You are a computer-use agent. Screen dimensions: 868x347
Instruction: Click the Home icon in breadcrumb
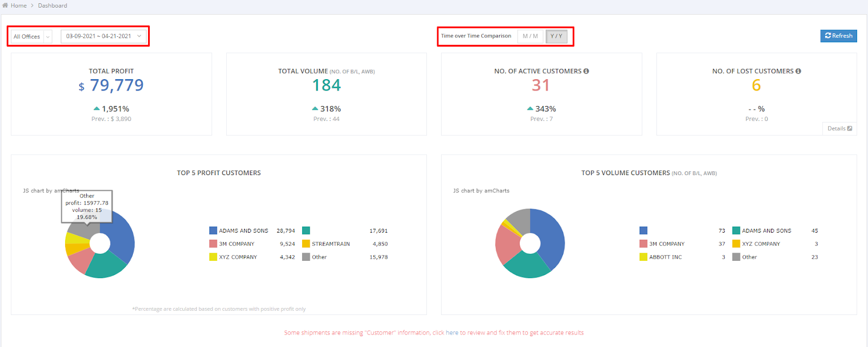[x=5, y=5]
